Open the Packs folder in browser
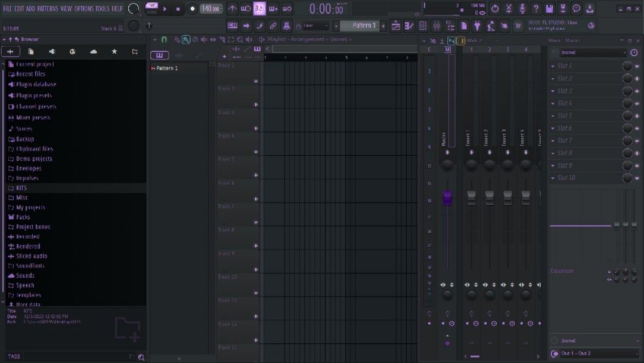 23,217
